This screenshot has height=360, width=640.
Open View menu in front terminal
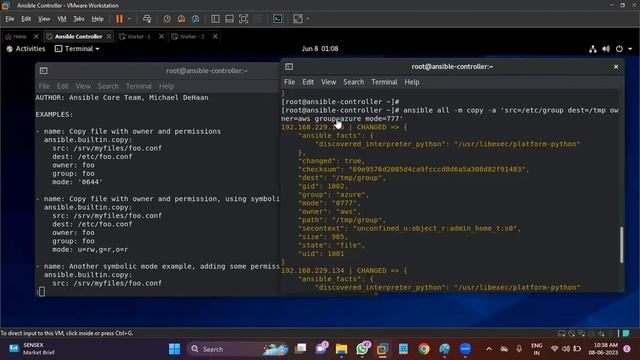pyautogui.click(x=328, y=82)
